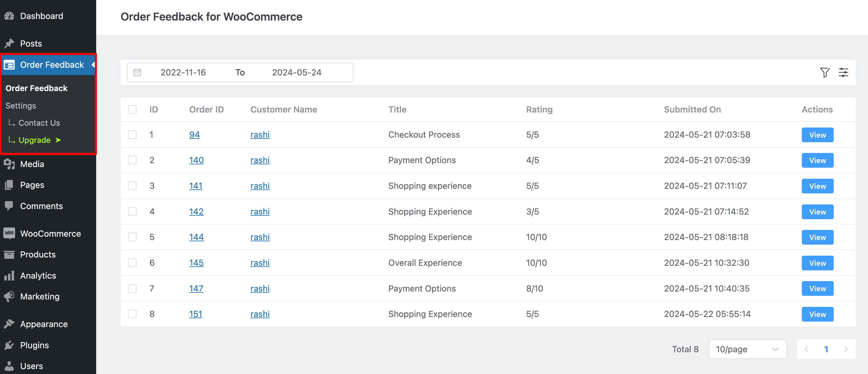This screenshot has height=374, width=868.
Task: Open Dashboard in the sidebar
Action: [41, 16]
